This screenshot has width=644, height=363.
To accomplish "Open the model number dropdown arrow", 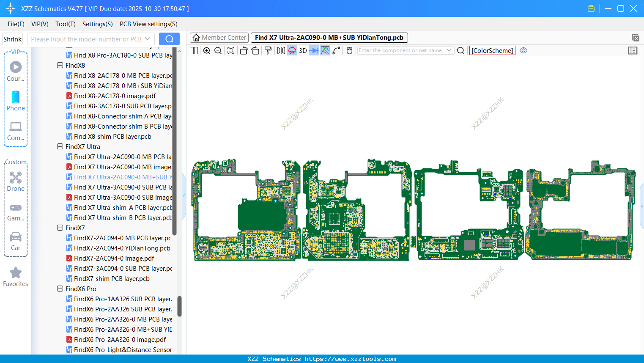I will coord(148,39).
